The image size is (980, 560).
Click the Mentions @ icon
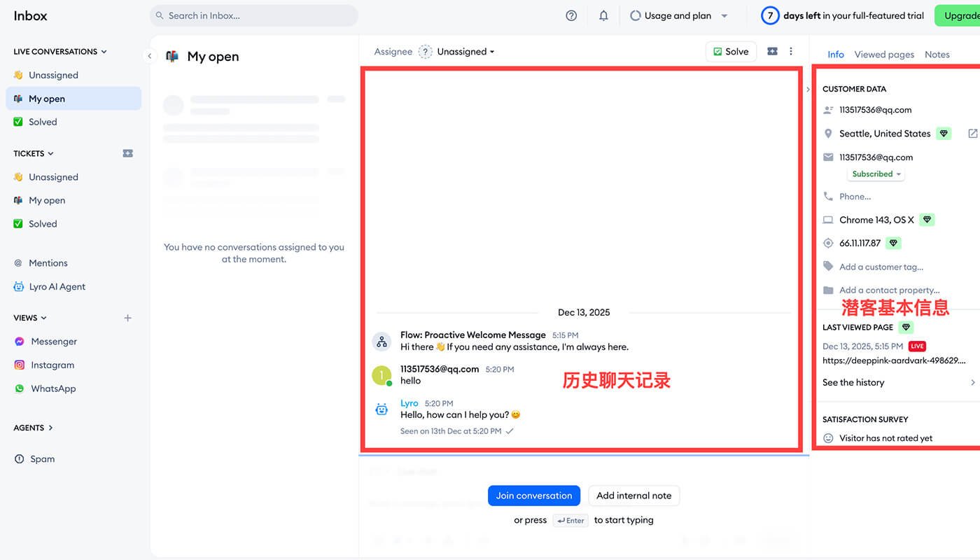[x=20, y=262]
